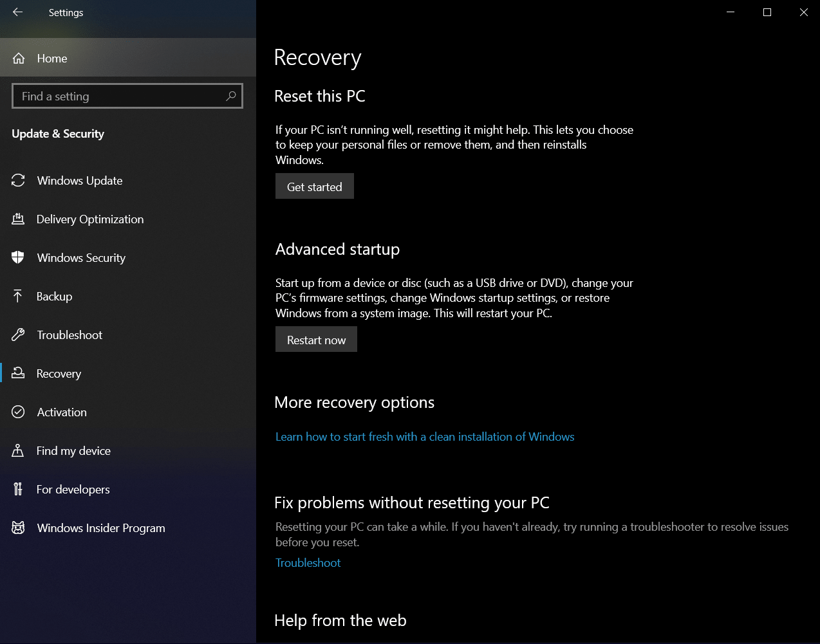Click the Restart now button
The image size is (820, 644).
point(316,340)
